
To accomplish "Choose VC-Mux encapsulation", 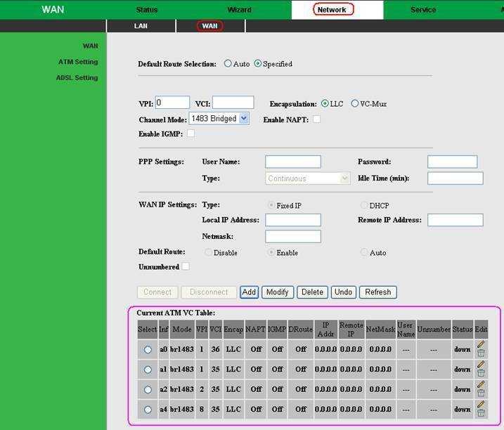I will click(x=355, y=103).
